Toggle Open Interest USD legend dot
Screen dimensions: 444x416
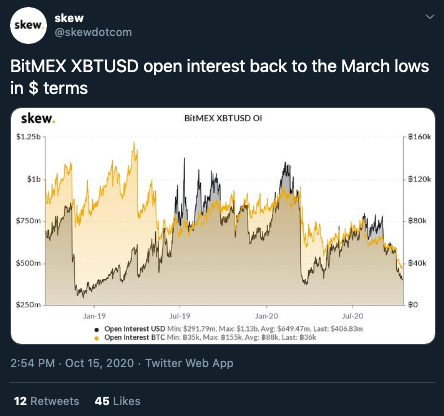(x=97, y=329)
